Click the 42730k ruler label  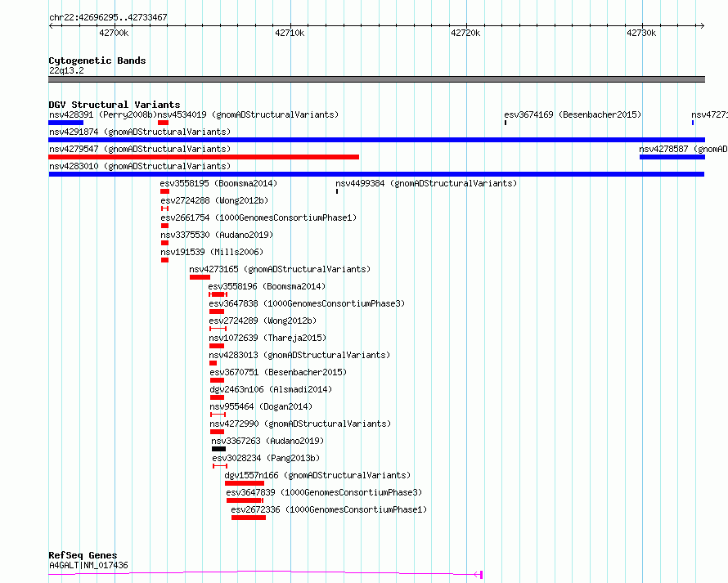click(641, 33)
